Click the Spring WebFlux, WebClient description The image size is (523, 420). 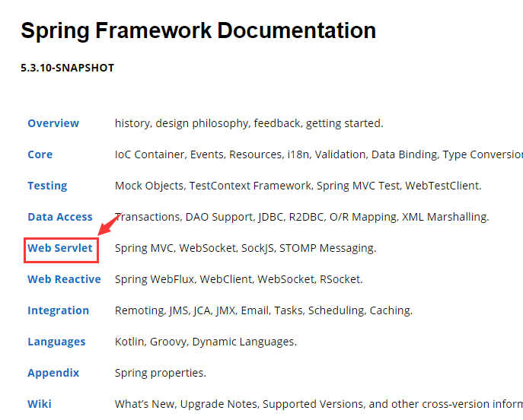(x=239, y=279)
